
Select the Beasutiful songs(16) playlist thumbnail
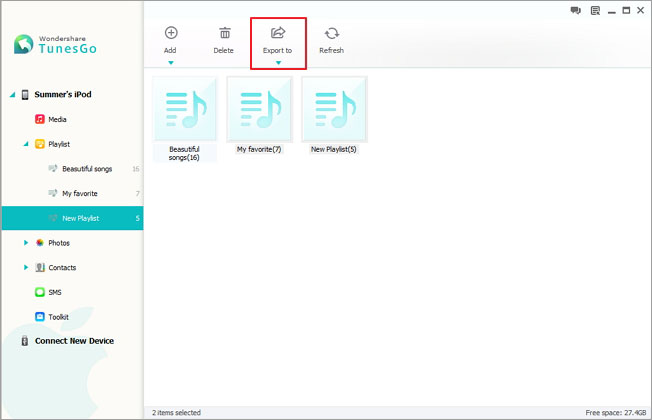pos(185,109)
